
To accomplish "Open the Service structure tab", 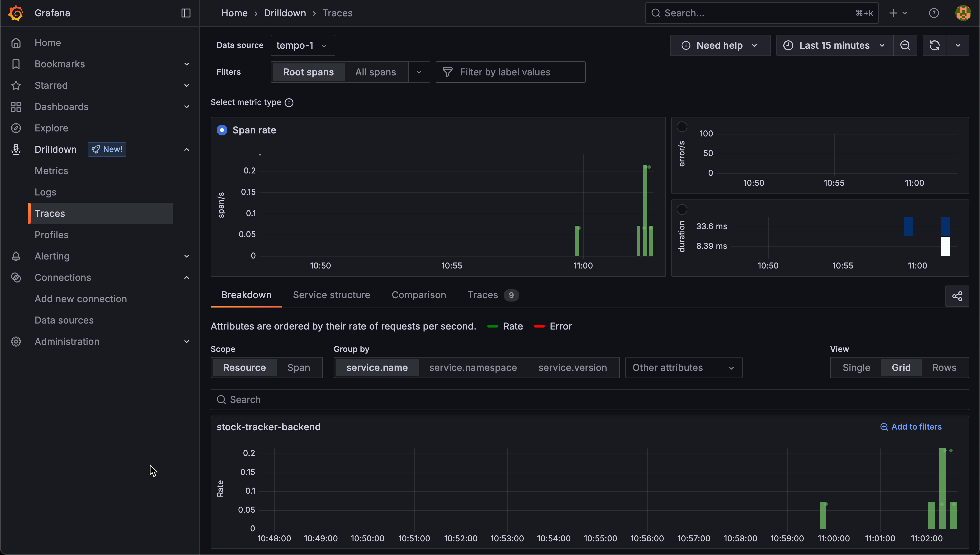I will (331, 295).
